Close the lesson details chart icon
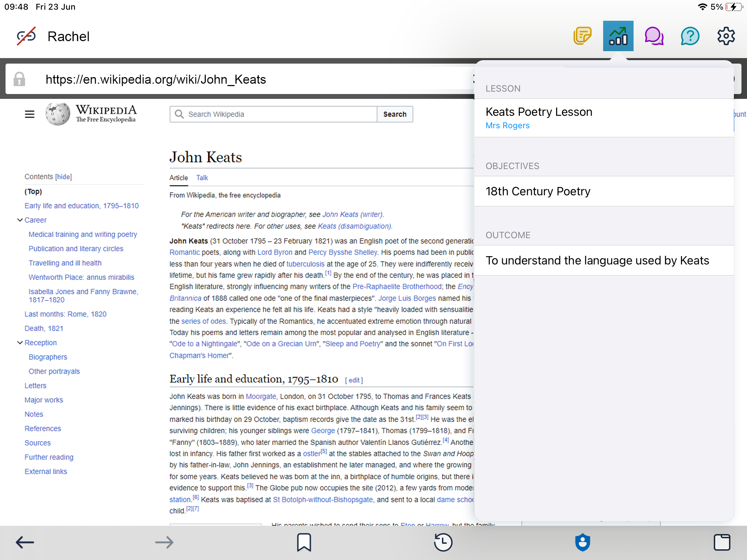This screenshot has height=560, width=747. [618, 36]
